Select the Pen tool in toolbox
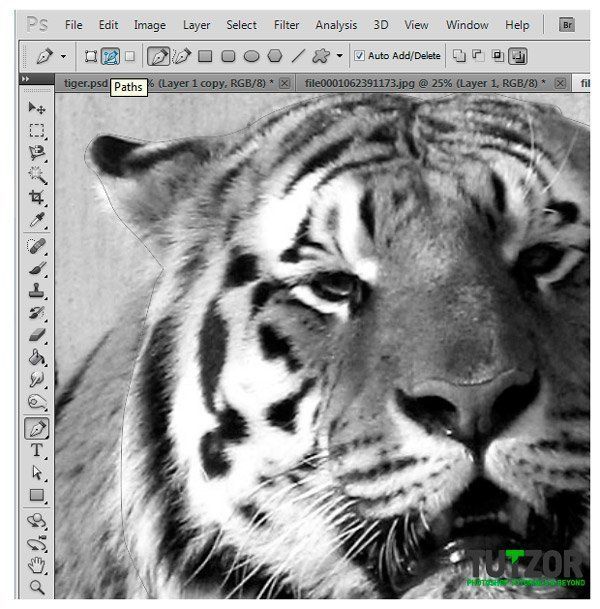 [37, 428]
